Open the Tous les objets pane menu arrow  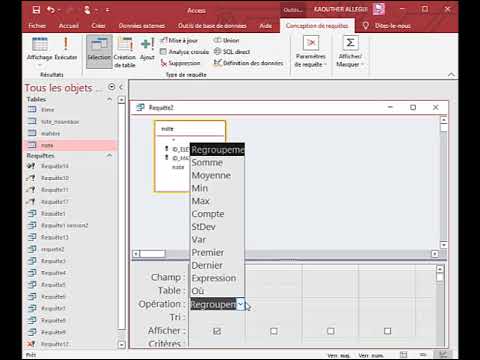click(x=111, y=87)
